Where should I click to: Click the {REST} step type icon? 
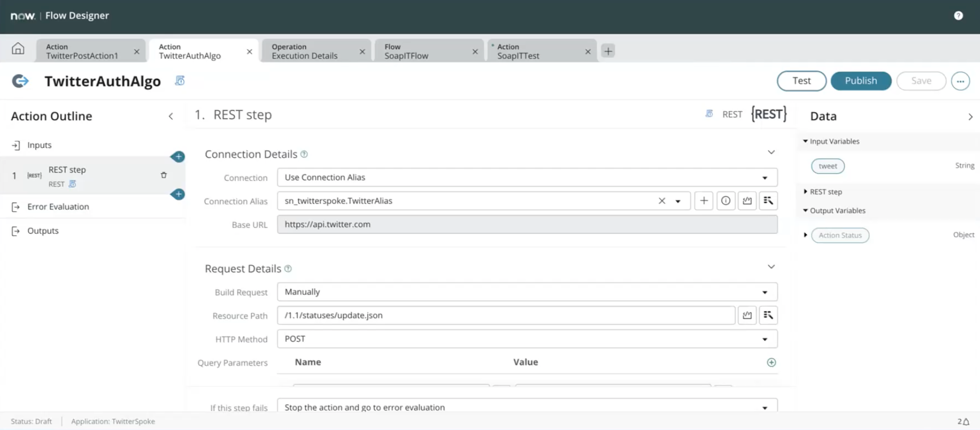tap(769, 114)
